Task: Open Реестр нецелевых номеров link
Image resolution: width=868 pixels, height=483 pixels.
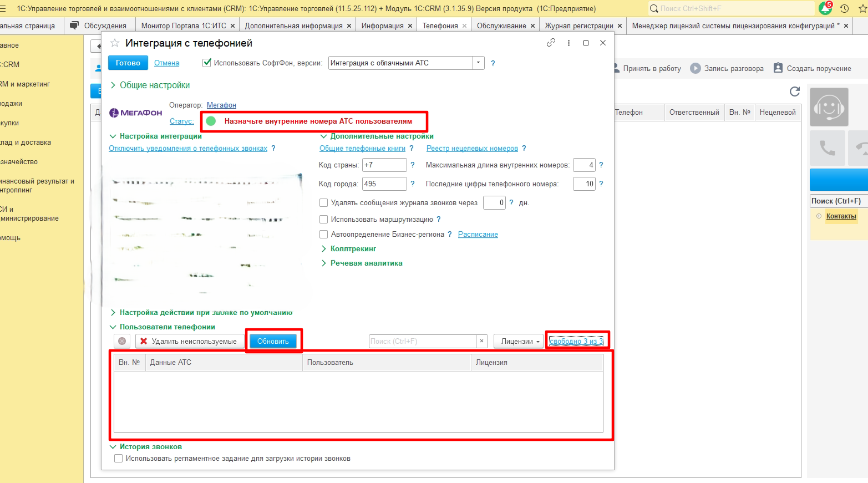Action: coord(472,148)
